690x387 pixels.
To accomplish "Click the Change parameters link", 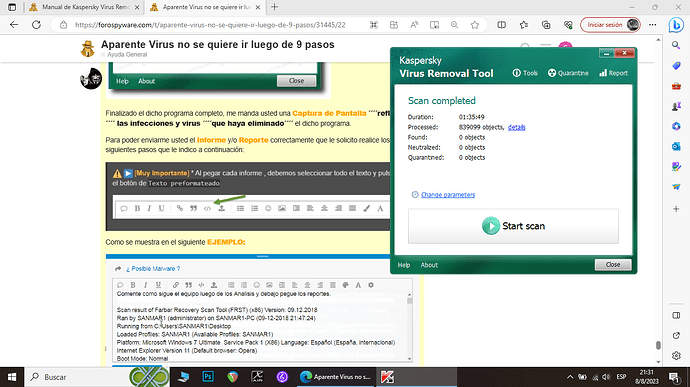I will [448, 195].
